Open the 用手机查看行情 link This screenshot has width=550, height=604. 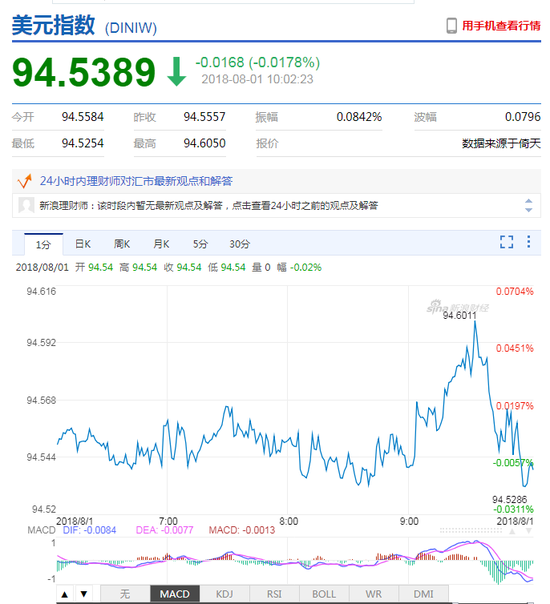501,26
